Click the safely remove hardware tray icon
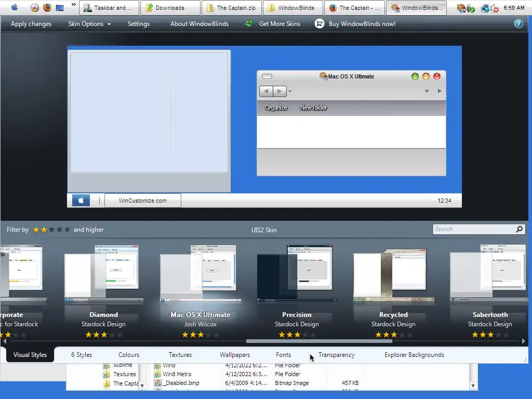The height and width of the screenshot is (399, 532). point(470,8)
